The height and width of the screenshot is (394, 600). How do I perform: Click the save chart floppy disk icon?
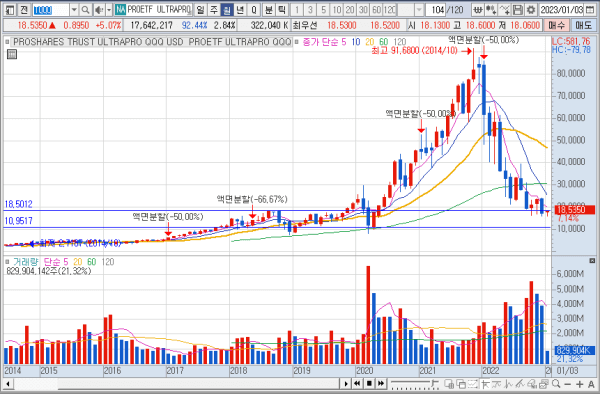(518, 10)
